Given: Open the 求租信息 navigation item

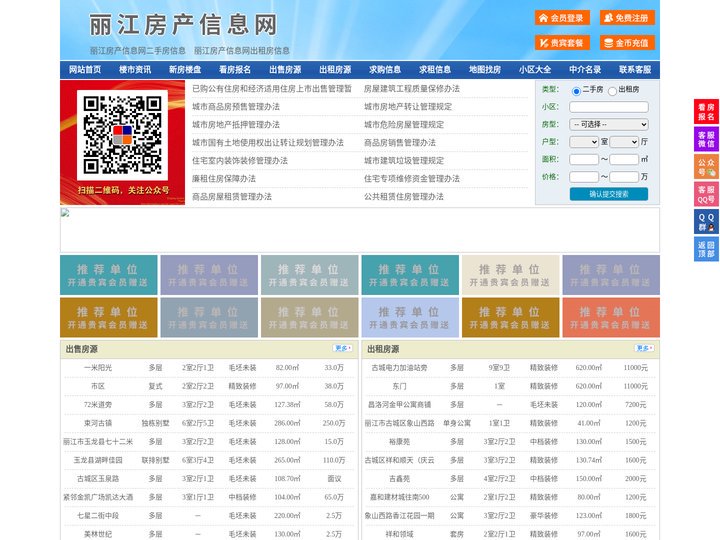Looking at the screenshot, I should (435, 70).
